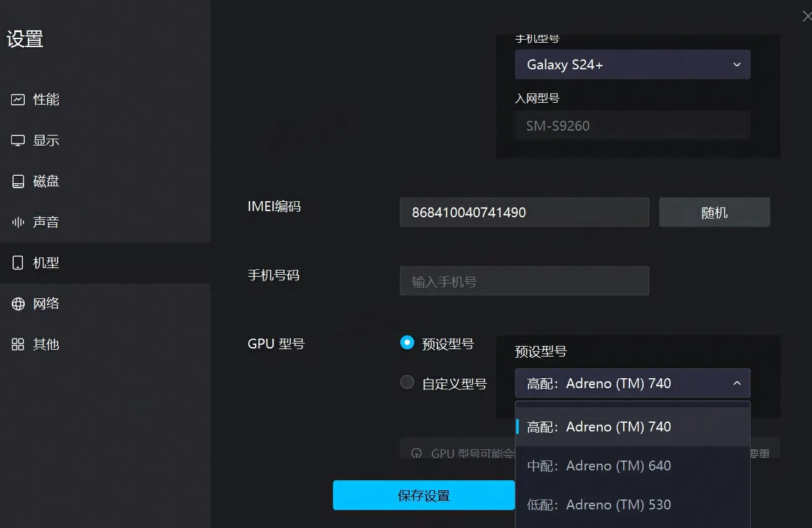Viewport: 812px width, 528px height.
Task: Open the Galaxy S24+ phone model dropdown
Action: 632,64
